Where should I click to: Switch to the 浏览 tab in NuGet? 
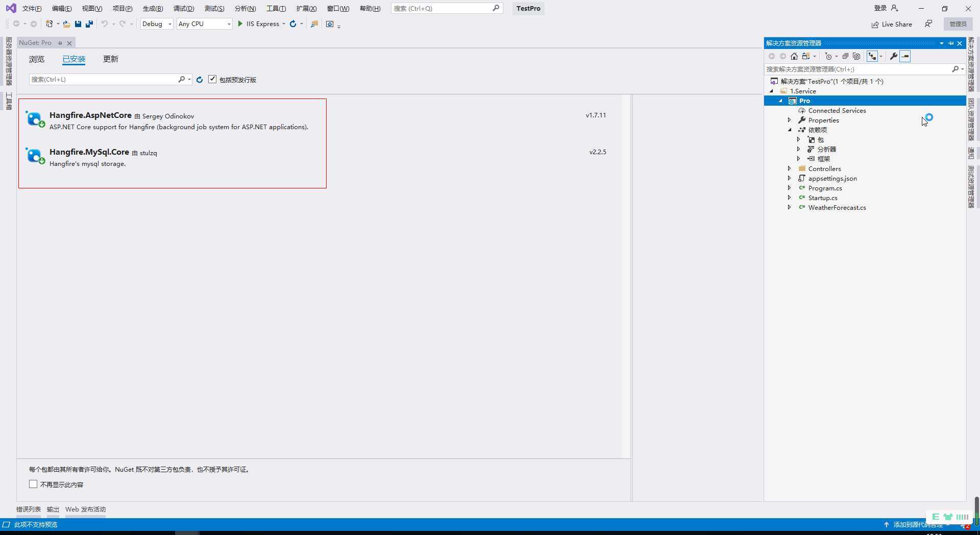click(x=37, y=59)
